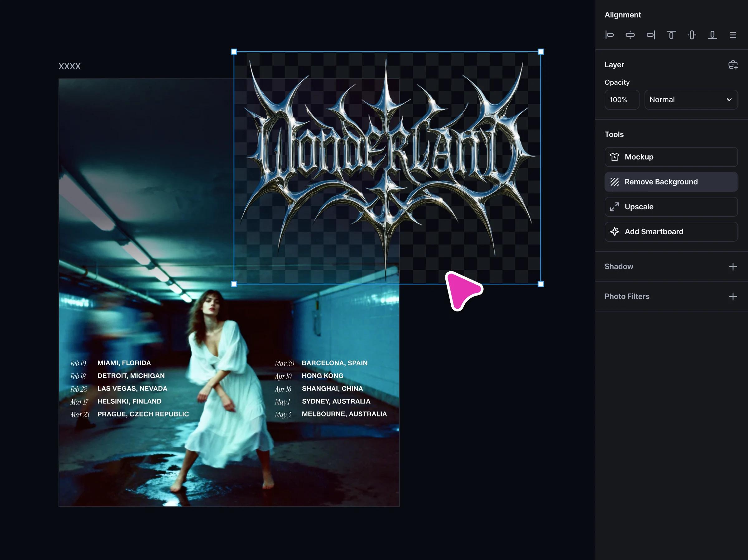Click the Opacity 100% input field
Screen dimensions: 748x560
621,100
